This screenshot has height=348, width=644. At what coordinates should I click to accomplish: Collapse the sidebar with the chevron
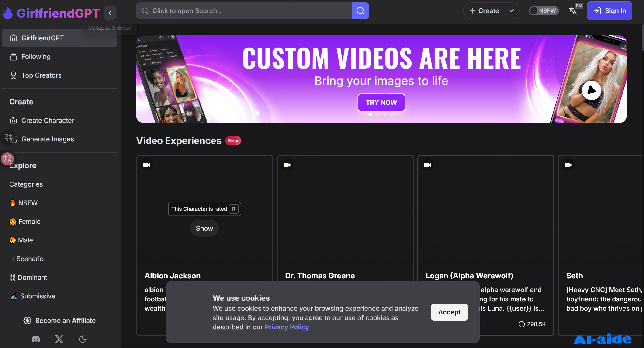tap(110, 13)
